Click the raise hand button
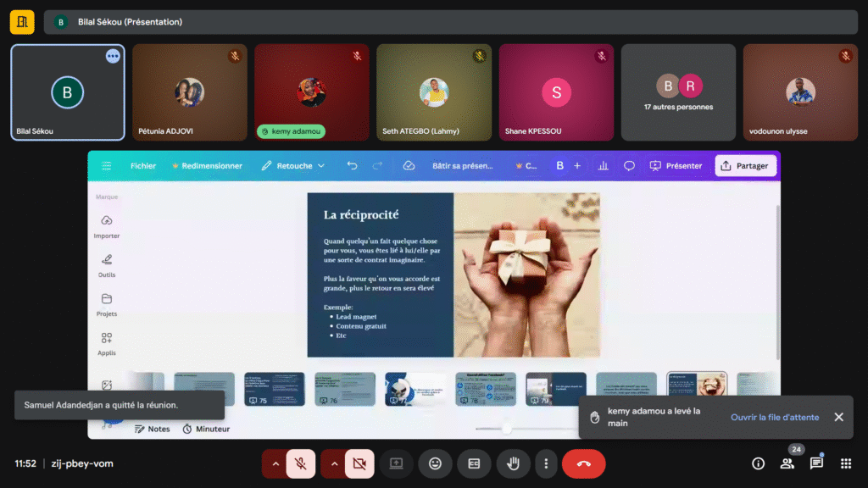 [x=513, y=463]
